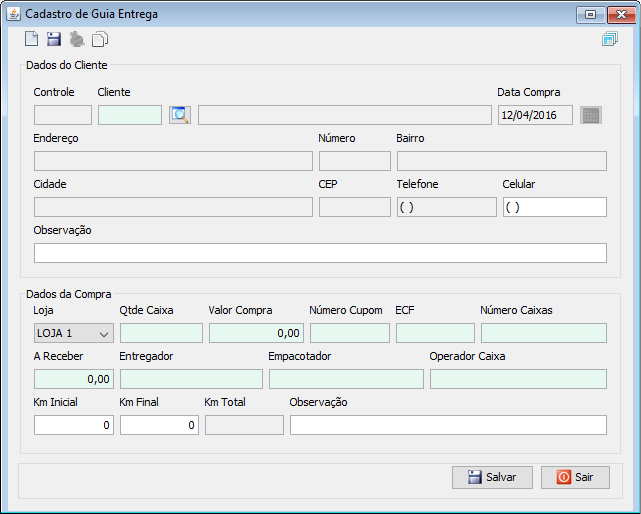Click the Valor Compra field
641x514 pixels.
(256, 333)
